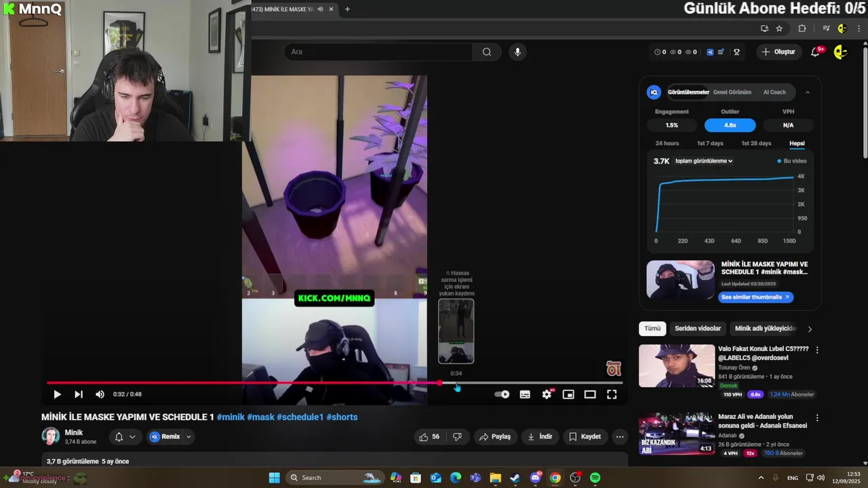Viewport: 868px width, 488px height.
Task: Click the Paylaş share button
Action: click(495, 437)
